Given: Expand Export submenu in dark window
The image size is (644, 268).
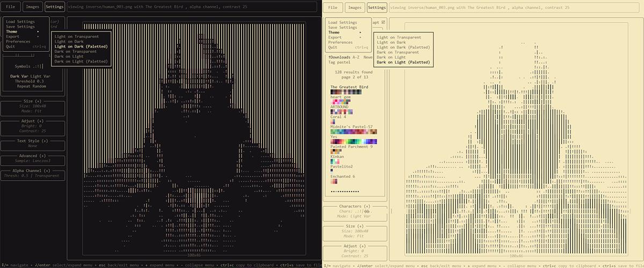Looking at the screenshot, I should [x=22, y=36].
